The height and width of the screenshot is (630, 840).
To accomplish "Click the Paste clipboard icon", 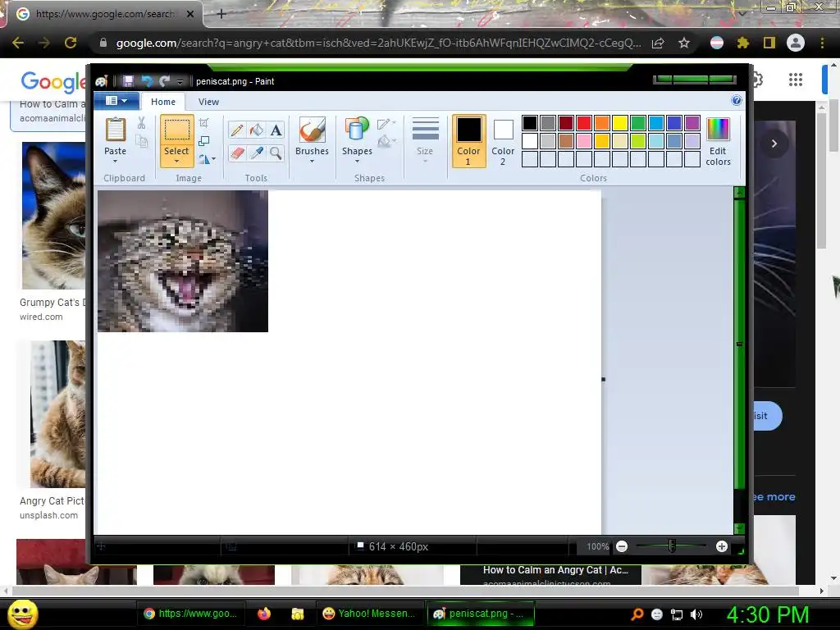I will point(115,130).
